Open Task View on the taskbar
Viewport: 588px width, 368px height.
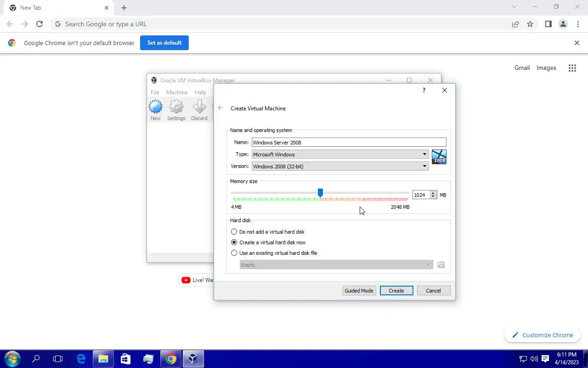58,359
